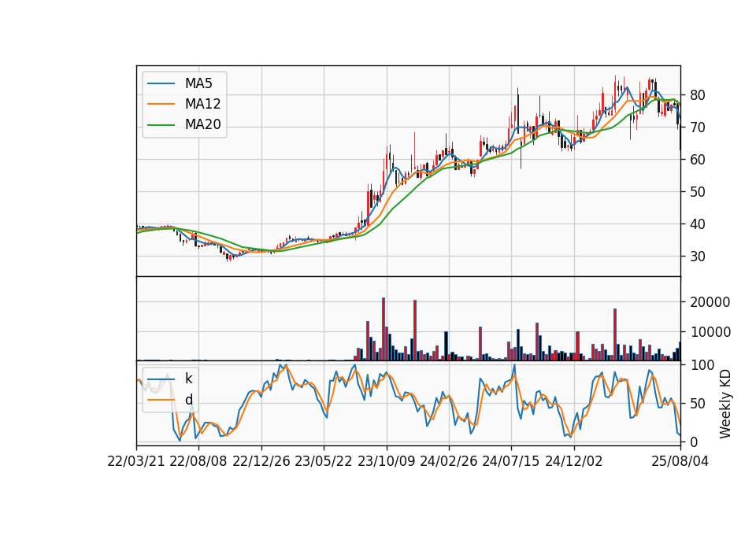Click the 22/12/26 date tick label

[261, 461]
